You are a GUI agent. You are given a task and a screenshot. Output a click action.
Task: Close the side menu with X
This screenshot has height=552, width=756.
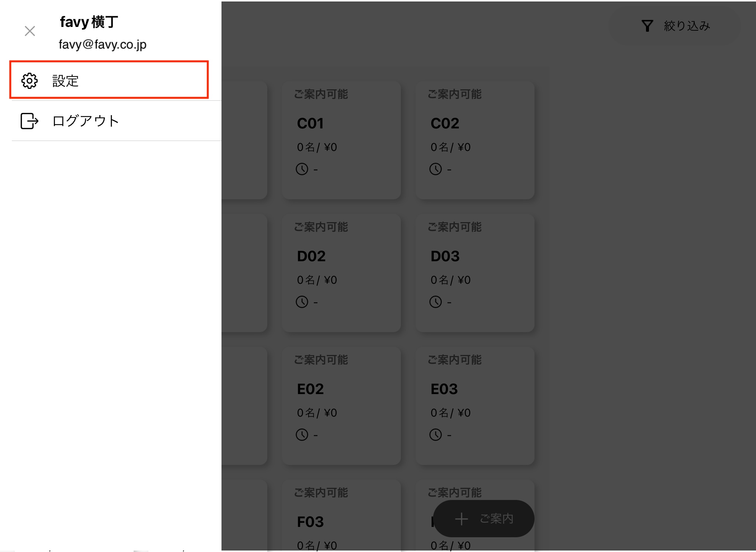(x=30, y=31)
